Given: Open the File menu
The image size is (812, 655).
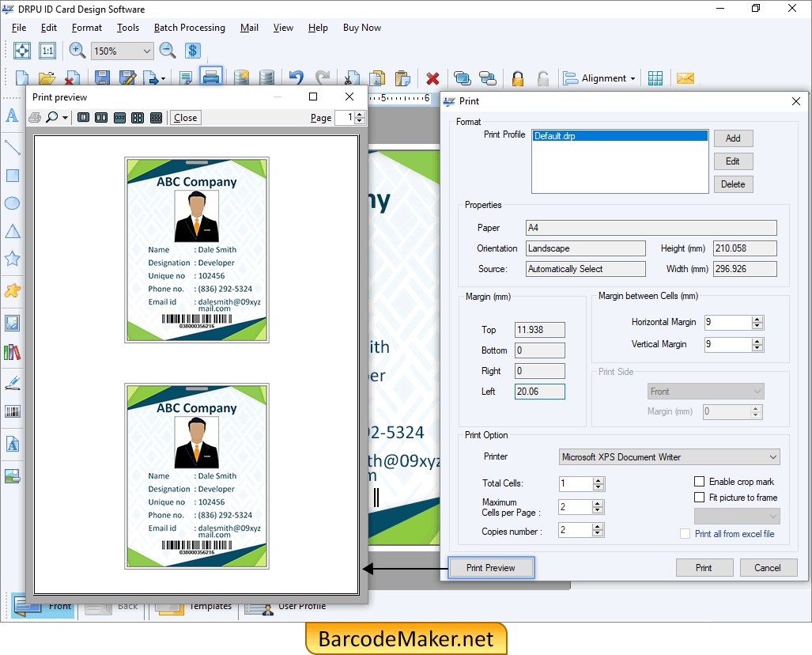Looking at the screenshot, I should 19,28.
